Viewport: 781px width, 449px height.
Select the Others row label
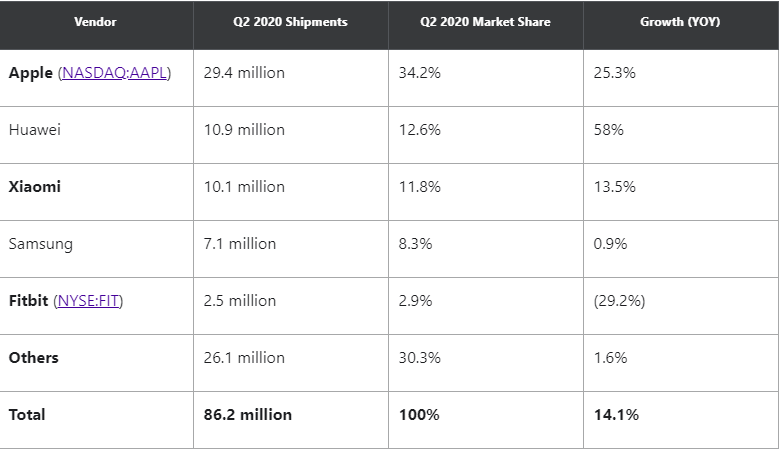click(x=34, y=358)
